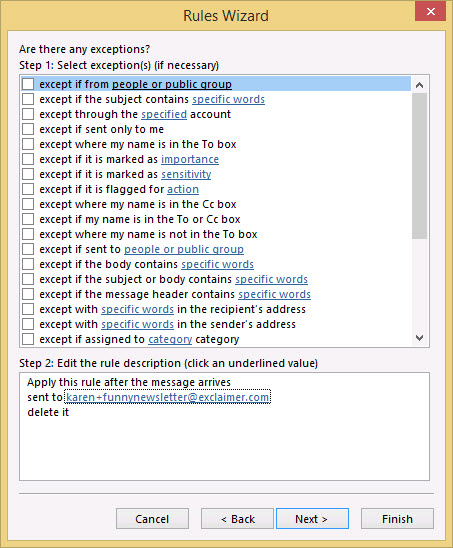
Task: Check 'except if assigned to category category'
Action: click(28, 339)
